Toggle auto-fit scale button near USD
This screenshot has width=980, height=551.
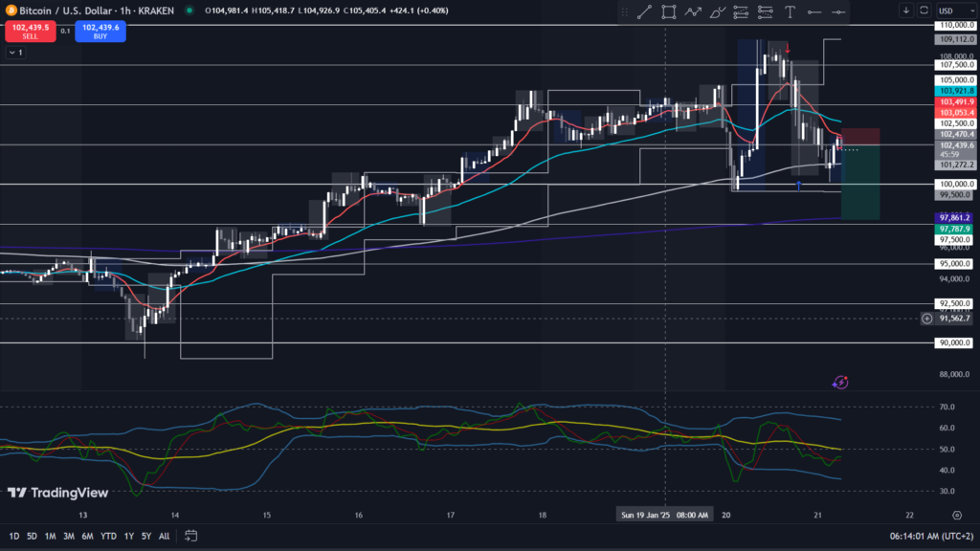coord(924,10)
